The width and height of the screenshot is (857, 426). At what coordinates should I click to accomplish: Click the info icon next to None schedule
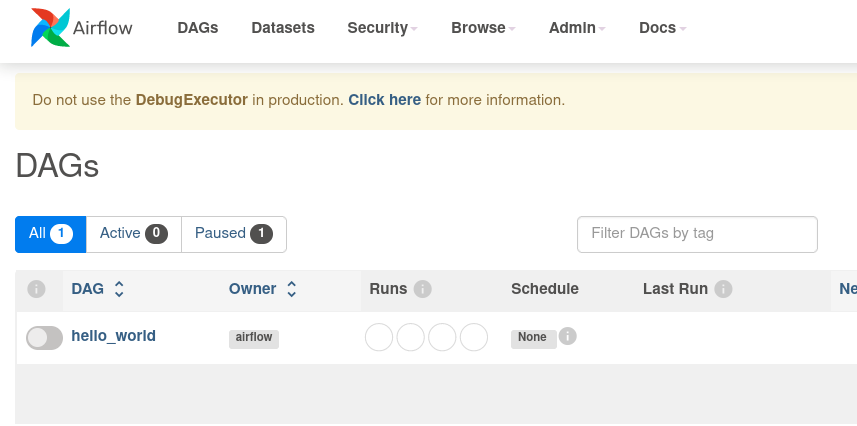coord(568,336)
